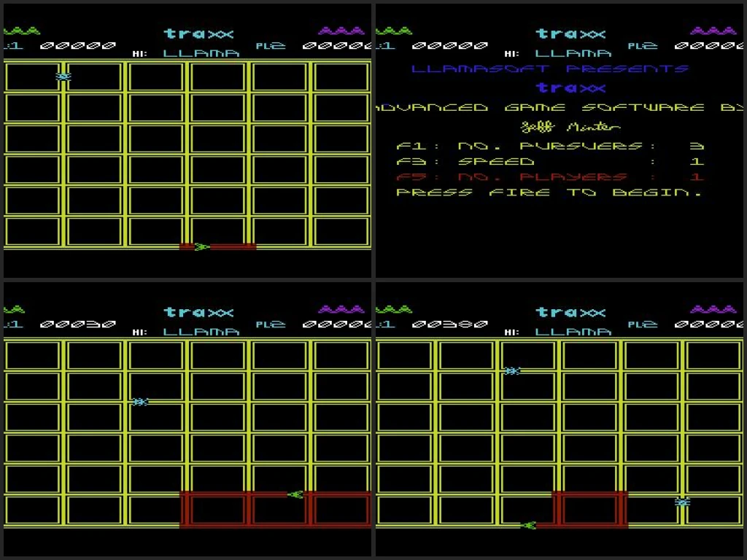The height and width of the screenshot is (560, 747).
Task: Click the 00030 score display
Action: [x=77, y=324]
